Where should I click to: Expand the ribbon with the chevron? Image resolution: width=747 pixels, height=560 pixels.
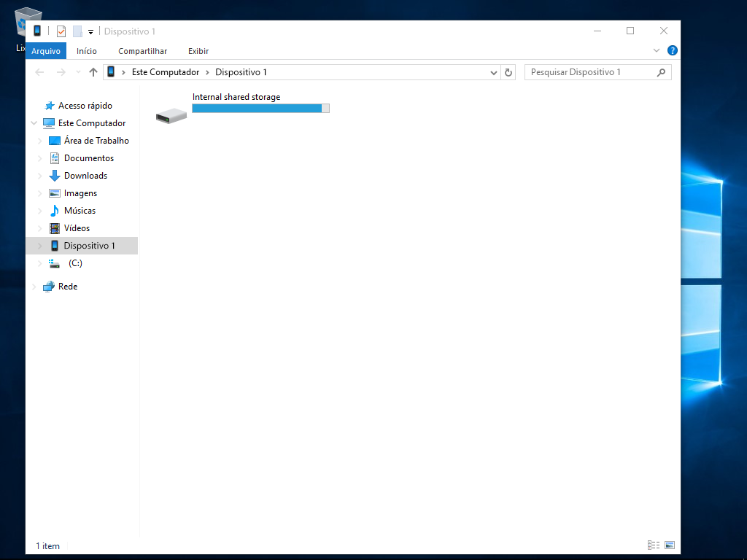coord(657,50)
